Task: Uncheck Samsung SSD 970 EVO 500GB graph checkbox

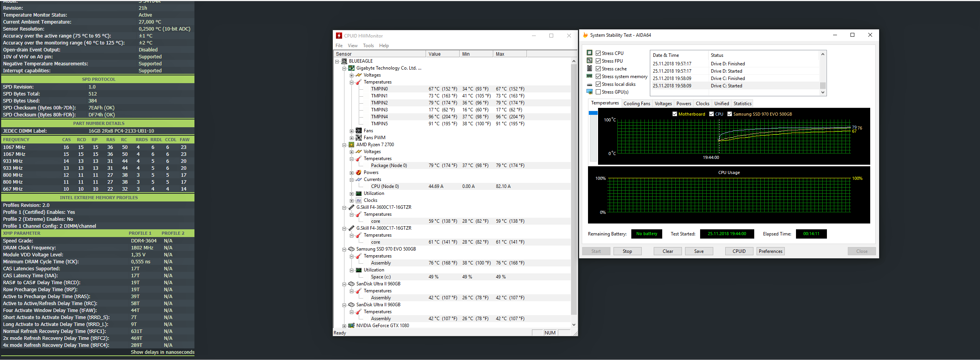Action: (x=729, y=114)
